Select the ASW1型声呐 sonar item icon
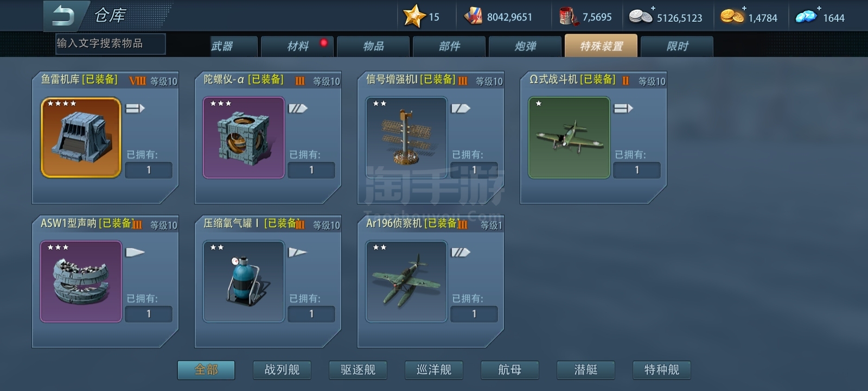Viewport: 868px width, 391px height. coord(81,281)
